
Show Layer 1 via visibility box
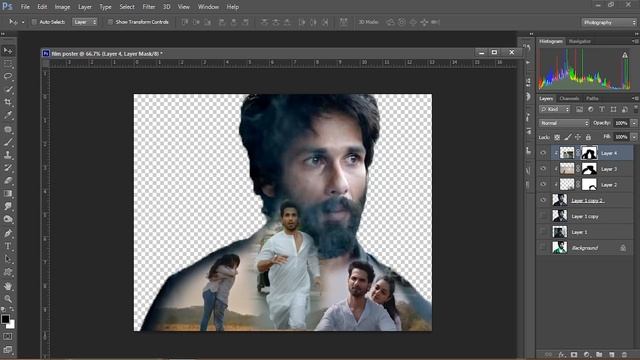[x=543, y=232]
